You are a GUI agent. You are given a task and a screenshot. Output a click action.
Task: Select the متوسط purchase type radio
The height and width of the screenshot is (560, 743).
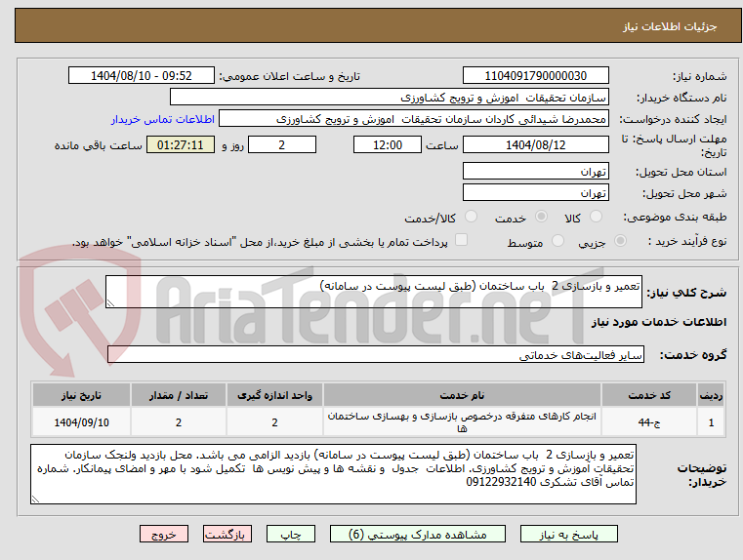click(x=558, y=241)
